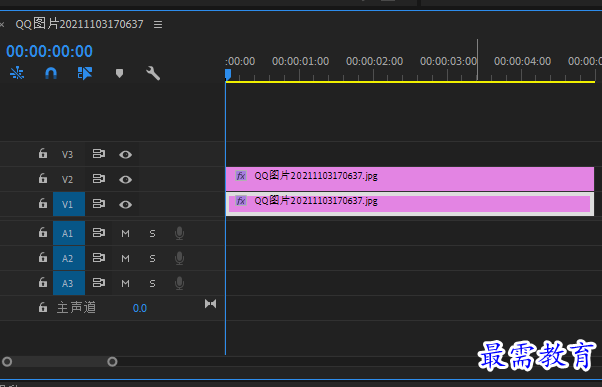The height and width of the screenshot is (387, 602).
Task: Mute track A1
Action: click(125, 233)
